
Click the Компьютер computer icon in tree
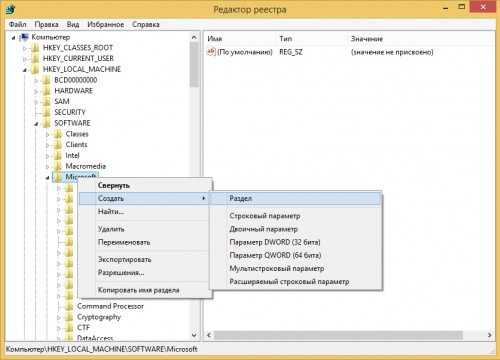pos(24,37)
